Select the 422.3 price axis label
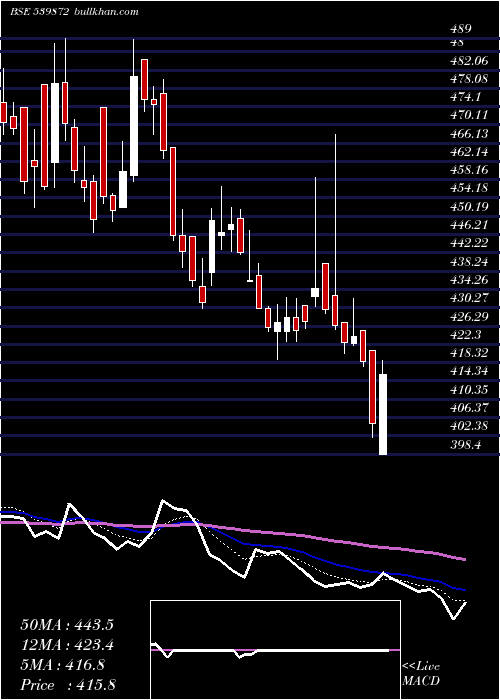This screenshot has height=700, width=500. [x=466, y=334]
